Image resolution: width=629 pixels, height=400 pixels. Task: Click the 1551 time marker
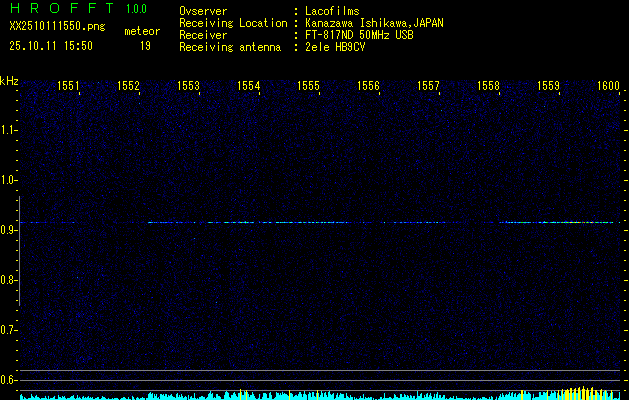tap(68, 87)
